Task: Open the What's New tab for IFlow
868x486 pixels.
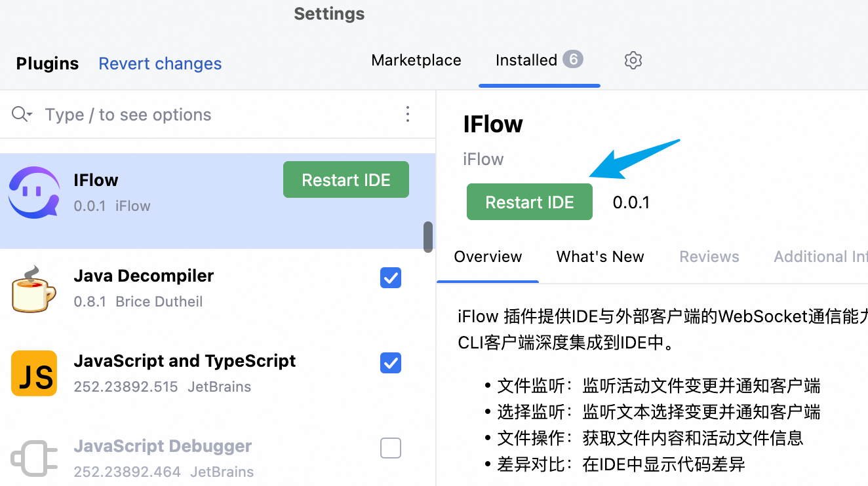Action: click(x=600, y=256)
